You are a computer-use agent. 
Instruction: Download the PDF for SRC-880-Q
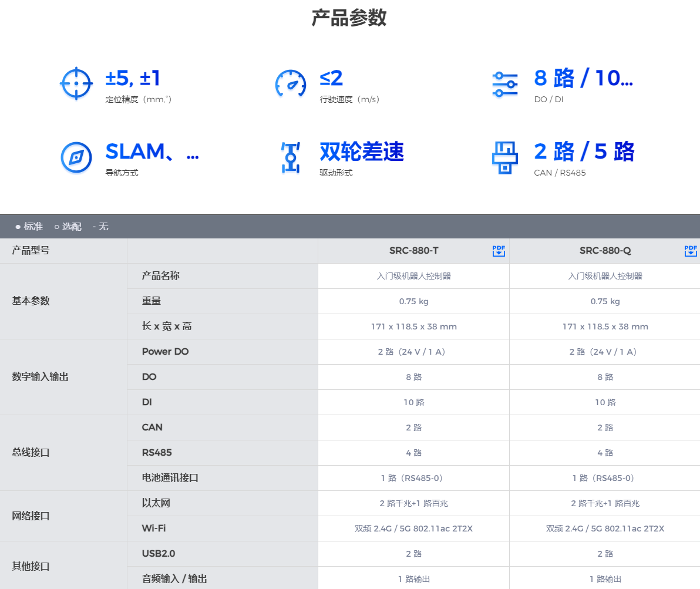691,251
